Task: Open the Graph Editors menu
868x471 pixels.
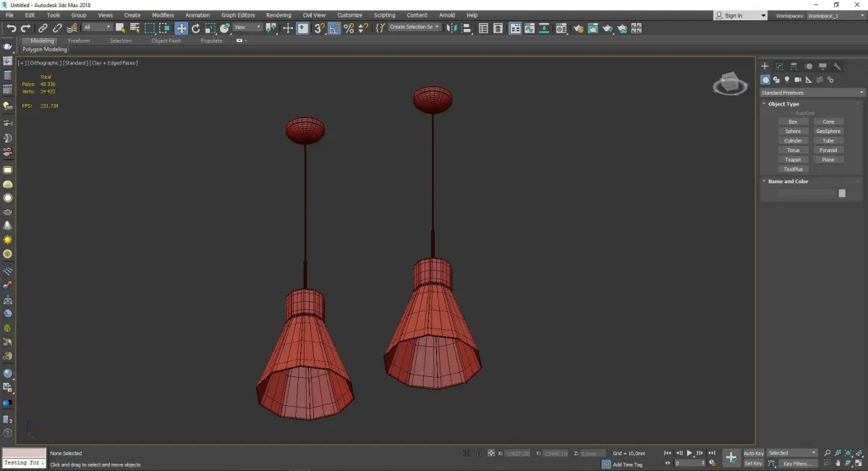Action: 238,15
